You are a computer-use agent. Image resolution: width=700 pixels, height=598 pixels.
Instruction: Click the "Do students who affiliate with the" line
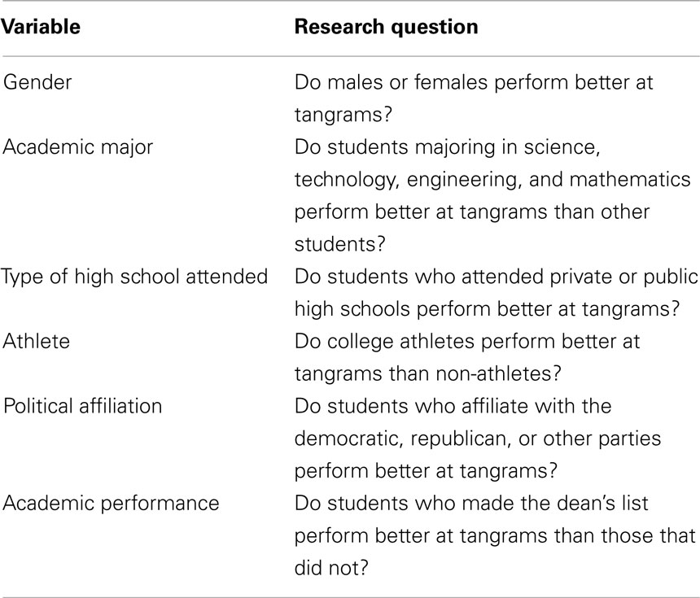click(453, 407)
